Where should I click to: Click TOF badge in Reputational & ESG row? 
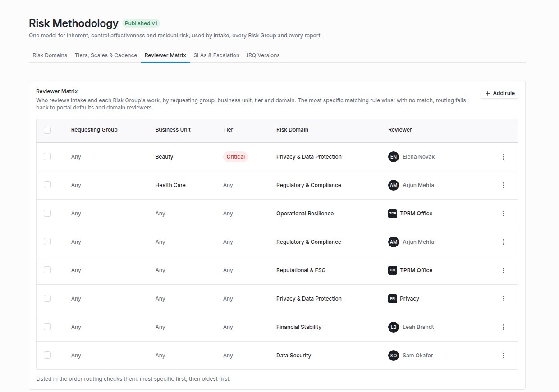tap(393, 270)
